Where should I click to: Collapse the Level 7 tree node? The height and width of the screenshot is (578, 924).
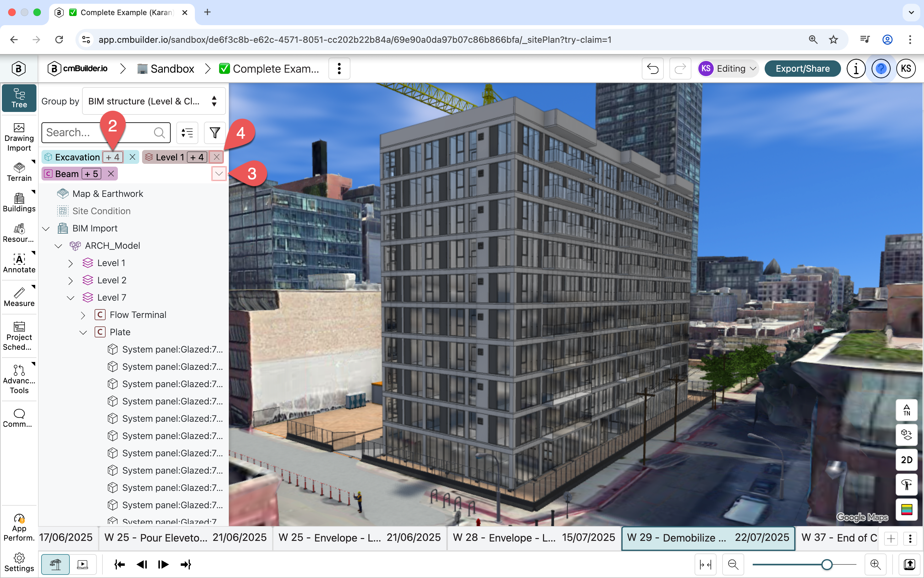(71, 298)
